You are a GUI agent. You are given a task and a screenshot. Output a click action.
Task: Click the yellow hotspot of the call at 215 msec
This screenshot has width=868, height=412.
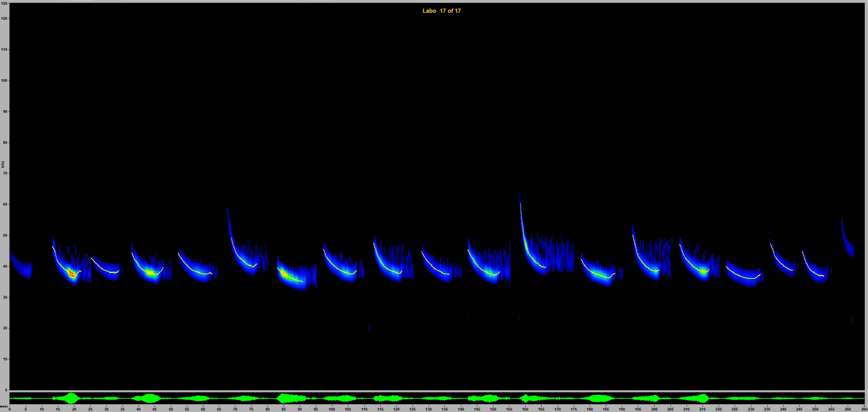click(703, 271)
